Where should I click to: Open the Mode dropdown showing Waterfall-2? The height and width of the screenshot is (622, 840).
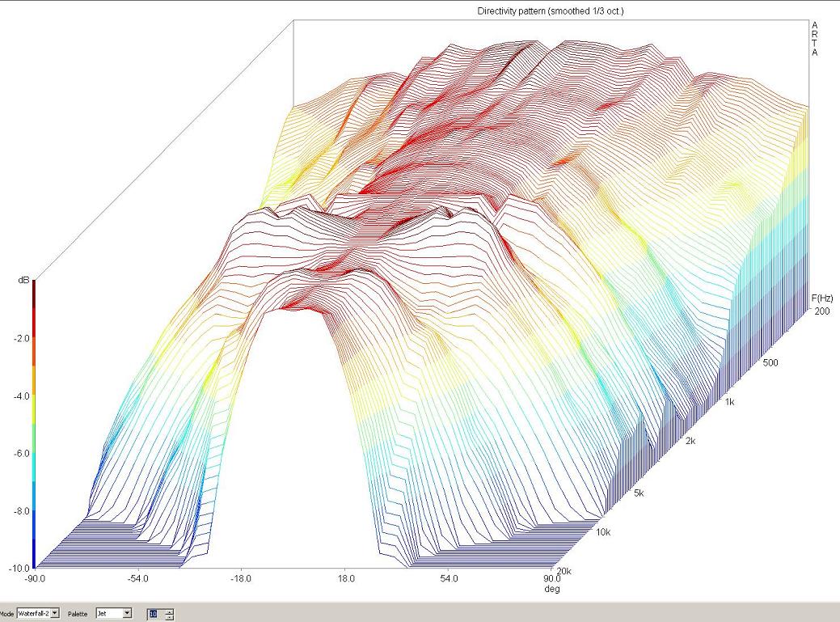pos(55,614)
